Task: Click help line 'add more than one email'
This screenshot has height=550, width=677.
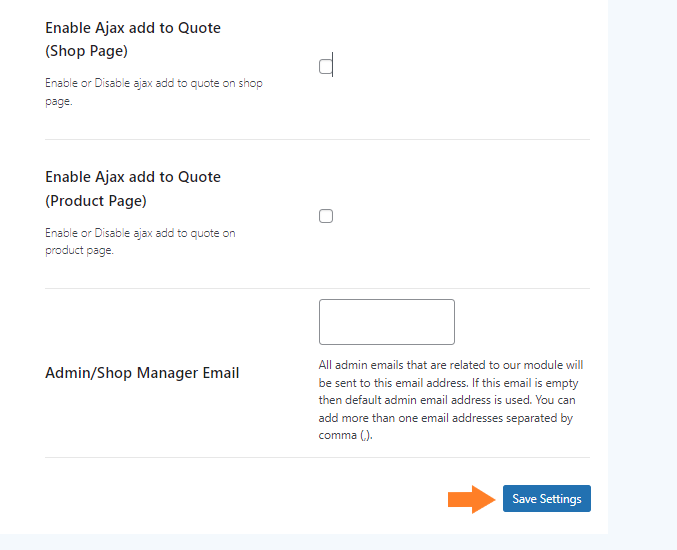Action: (x=446, y=418)
